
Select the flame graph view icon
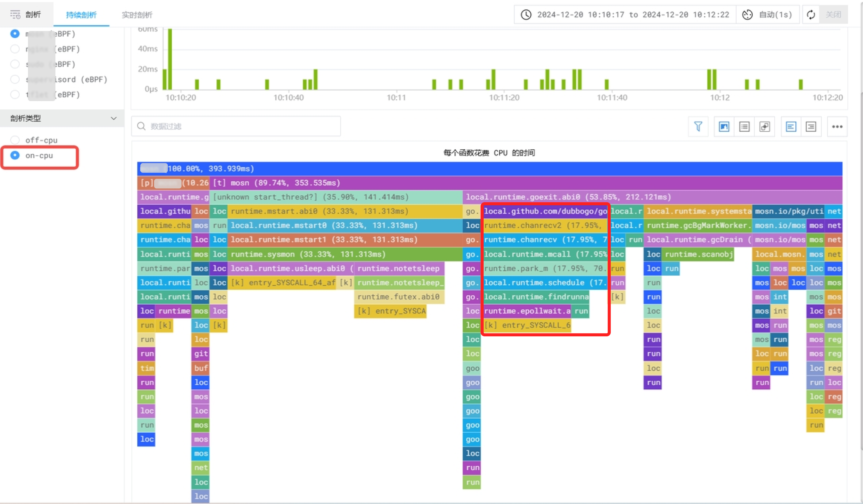pos(724,127)
